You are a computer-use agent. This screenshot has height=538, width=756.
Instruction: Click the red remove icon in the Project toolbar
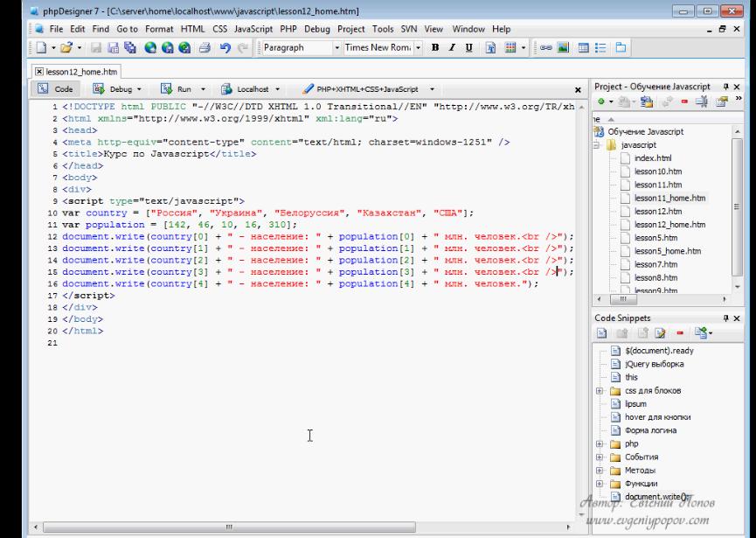684,101
